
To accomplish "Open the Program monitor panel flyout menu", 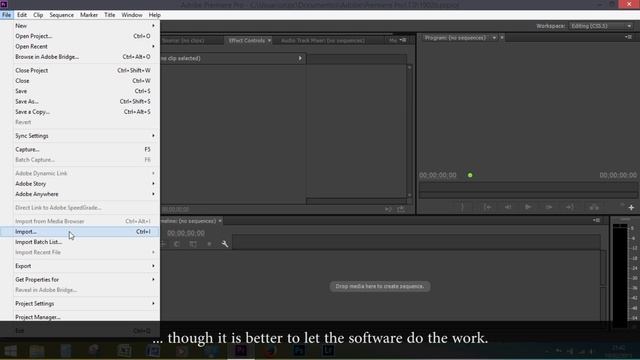I will (x=628, y=37).
